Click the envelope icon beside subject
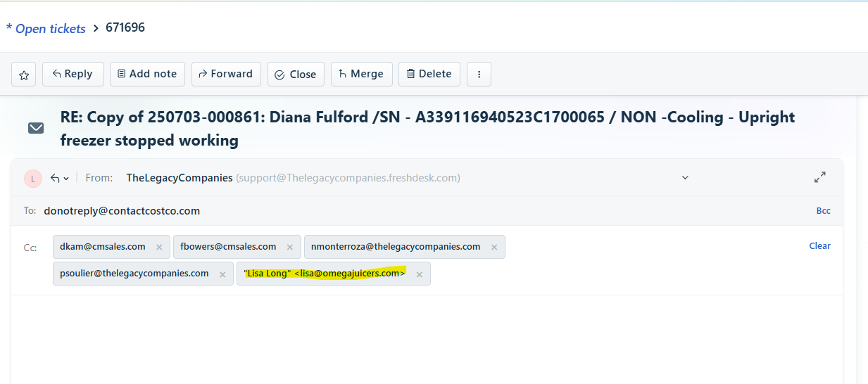This screenshot has height=384, width=868. [36, 128]
